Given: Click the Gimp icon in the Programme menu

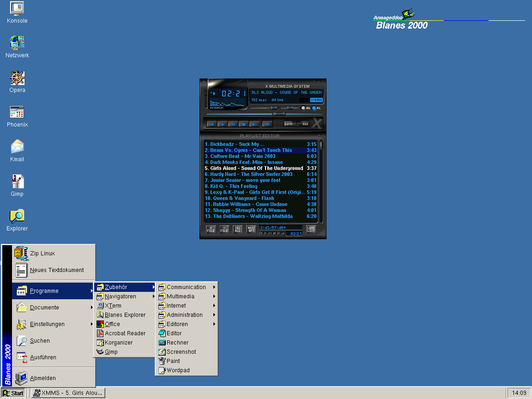Looking at the screenshot, I should (x=100, y=352).
